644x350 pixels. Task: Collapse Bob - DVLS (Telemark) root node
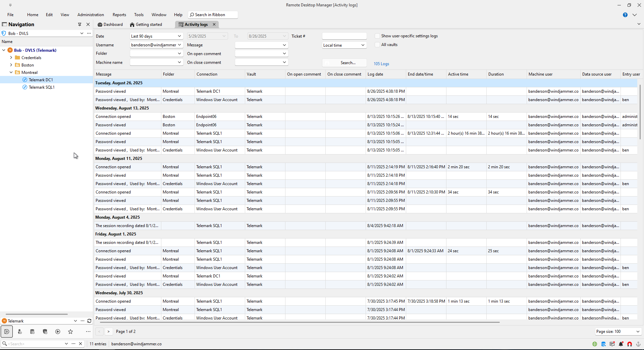[x=4, y=50]
